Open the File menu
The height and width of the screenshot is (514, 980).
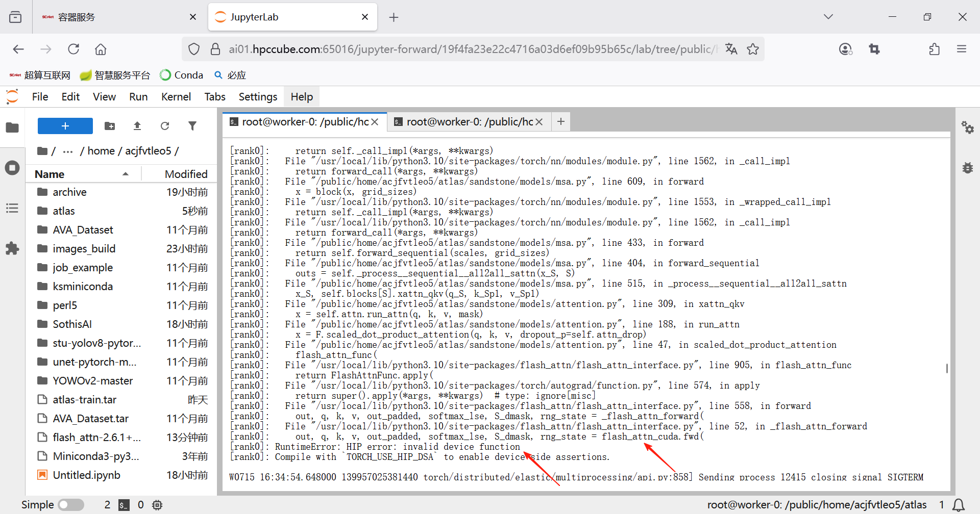[40, 97]
